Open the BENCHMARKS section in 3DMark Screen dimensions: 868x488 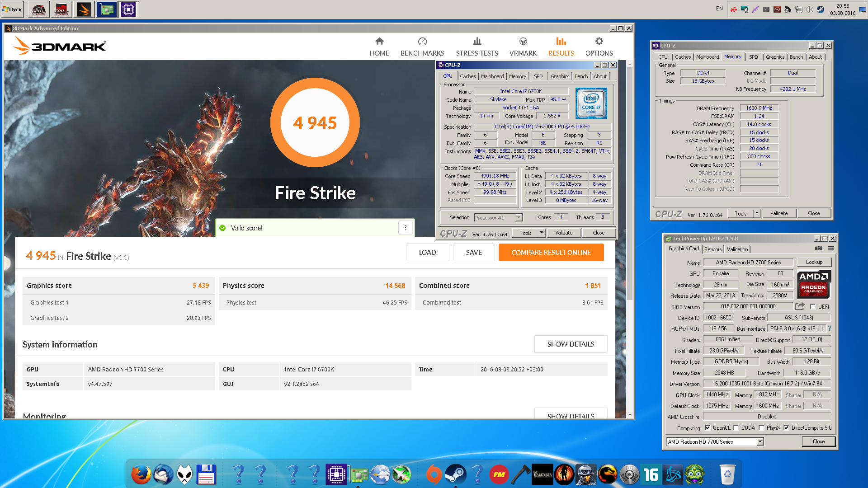tap(422, 47)
